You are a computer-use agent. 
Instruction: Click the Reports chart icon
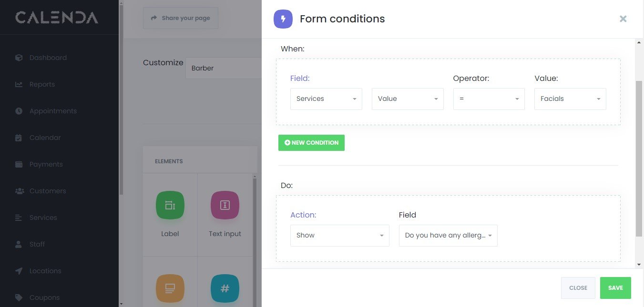pos(19,84)
